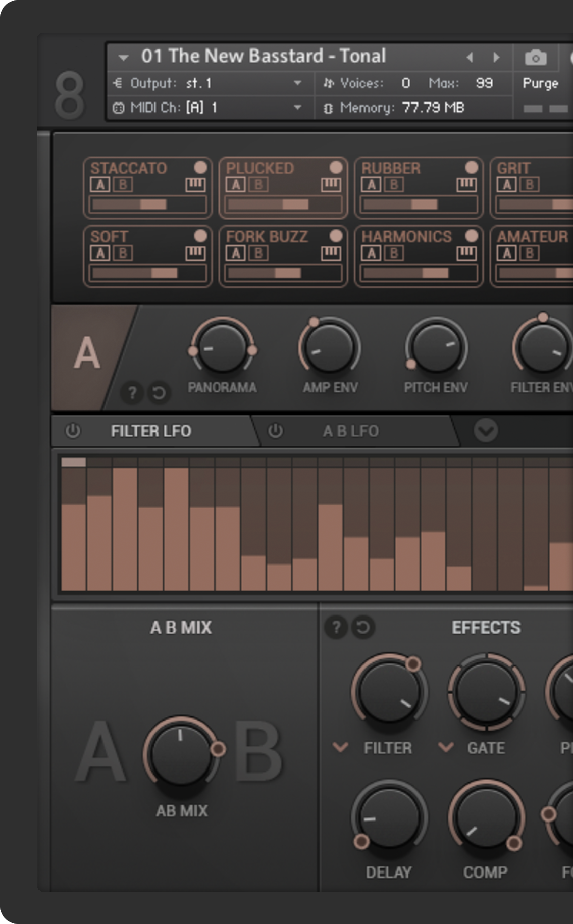The width and height of the screenshot is (573, 924).
Task: Click the FILTER effect knob
Action: tap(389, 691)
